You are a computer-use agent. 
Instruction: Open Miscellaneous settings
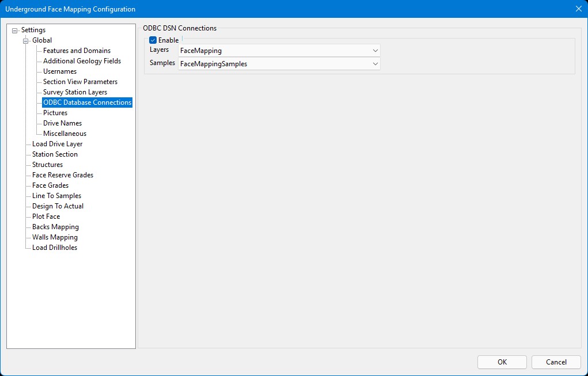tap(65, 134)
